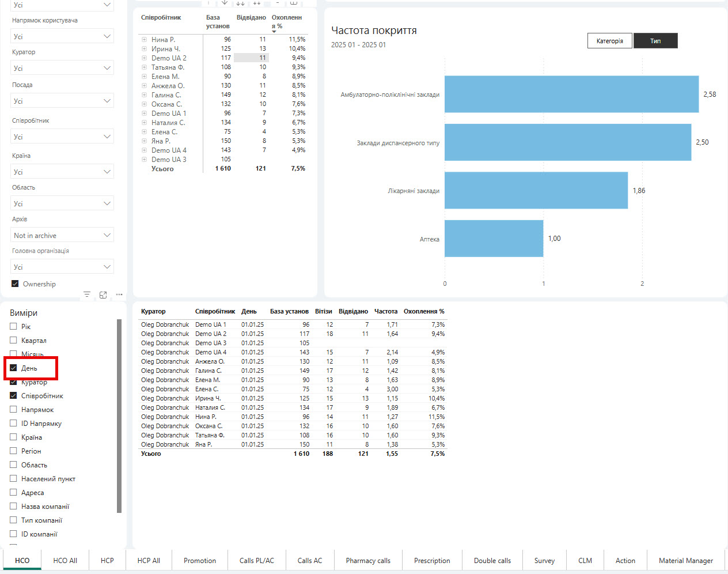Screen dimensions: 728x574
Task: Click sort arrow under Охоплення % header
Action: tap(274, 32)
